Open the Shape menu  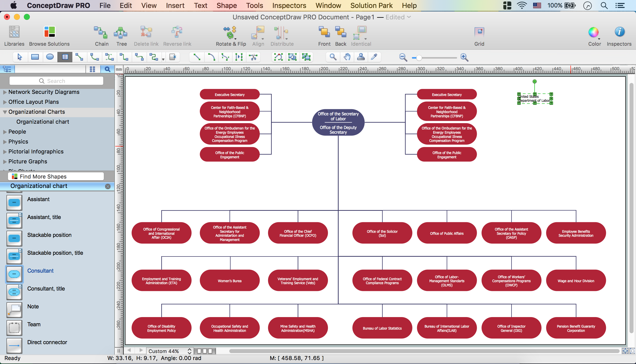(226, 5)
